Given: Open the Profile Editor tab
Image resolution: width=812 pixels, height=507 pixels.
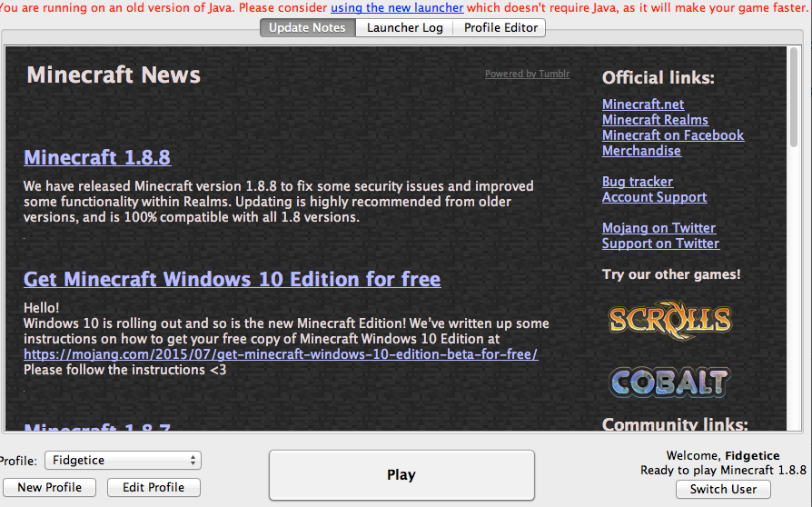Looking at the screenshot, I should point(500,28).
